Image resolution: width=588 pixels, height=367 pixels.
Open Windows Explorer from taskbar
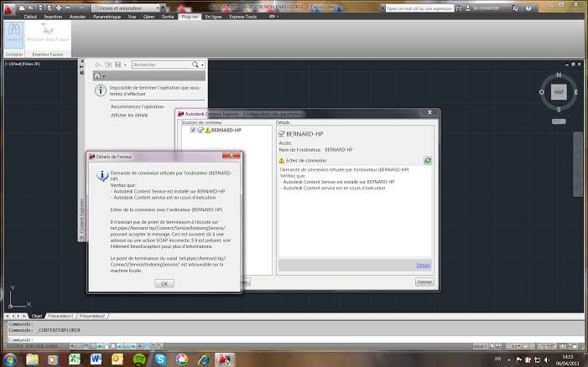coord(32,360)
